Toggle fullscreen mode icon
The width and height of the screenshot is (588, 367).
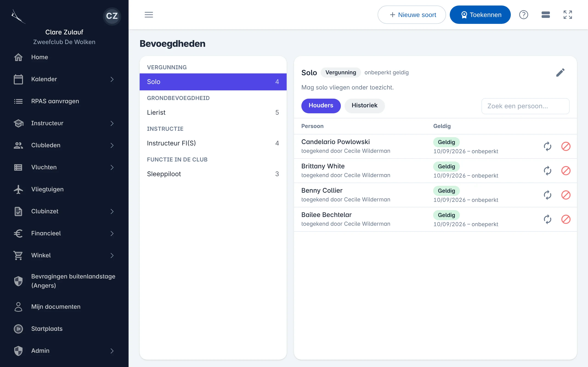pos(568,15)
